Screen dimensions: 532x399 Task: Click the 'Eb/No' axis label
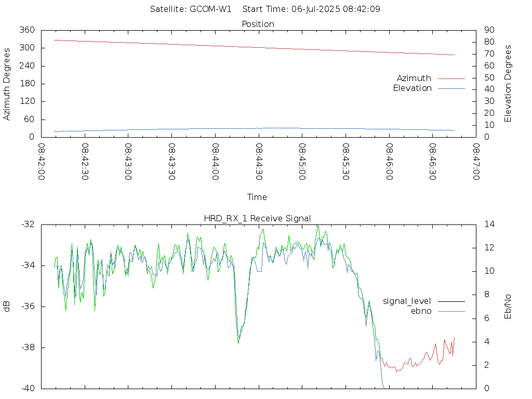(508, 307)
